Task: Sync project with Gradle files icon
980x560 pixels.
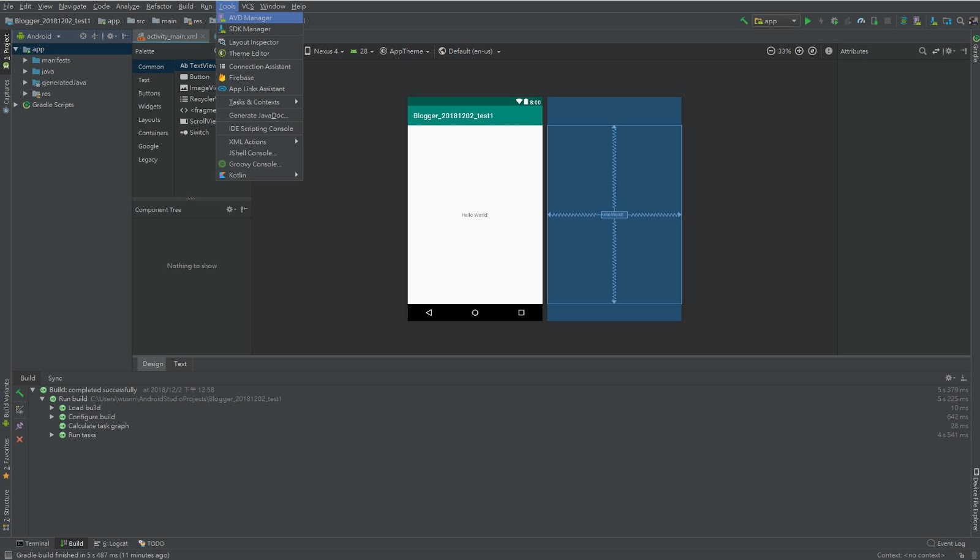Action: (903, 21)
